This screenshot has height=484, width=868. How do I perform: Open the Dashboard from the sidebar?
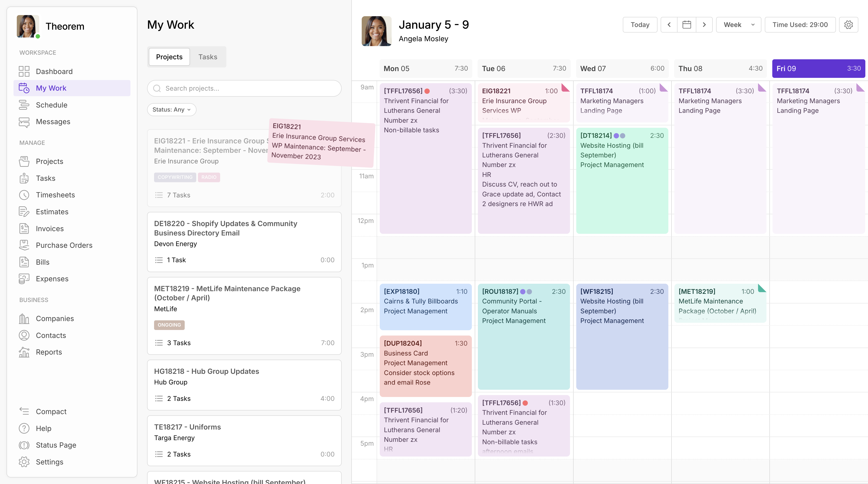(x=54, y=71)
